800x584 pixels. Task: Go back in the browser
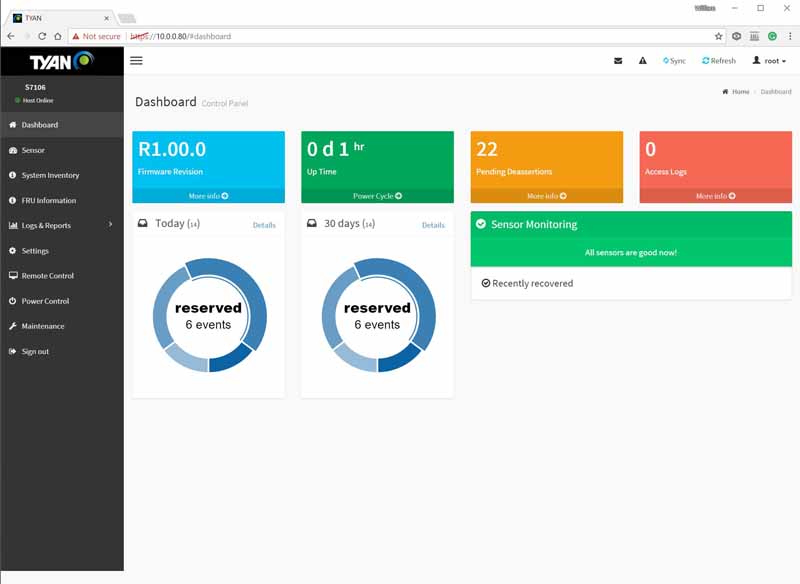(11, 36)
